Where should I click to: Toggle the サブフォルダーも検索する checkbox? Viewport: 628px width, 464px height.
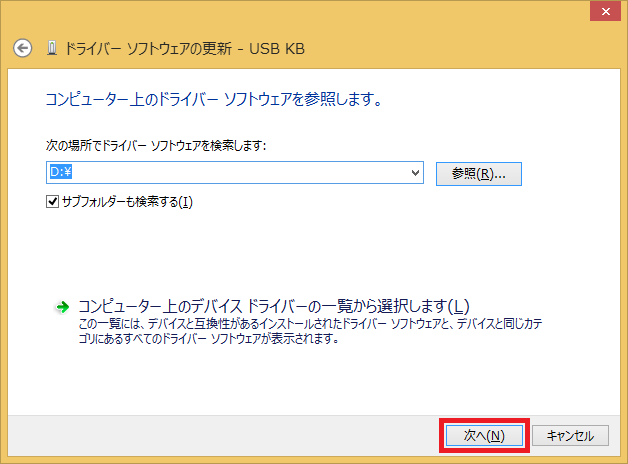click(53, 202)
